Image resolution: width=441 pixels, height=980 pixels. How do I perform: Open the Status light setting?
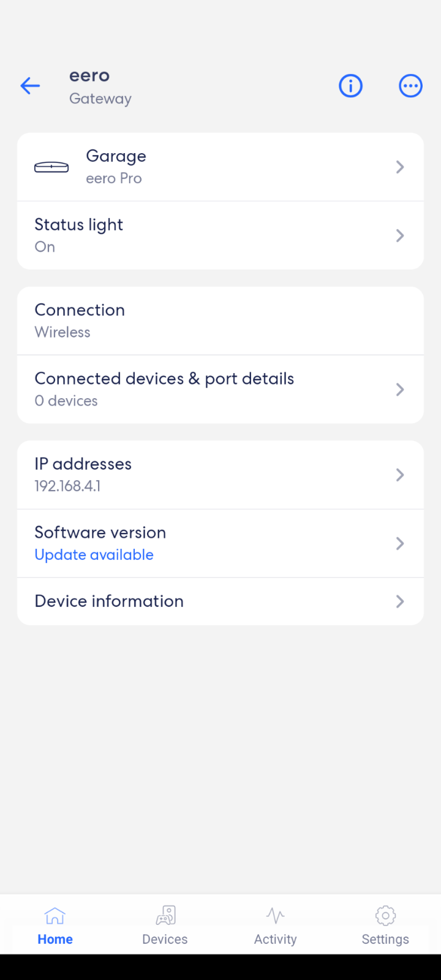click(221, 235)
